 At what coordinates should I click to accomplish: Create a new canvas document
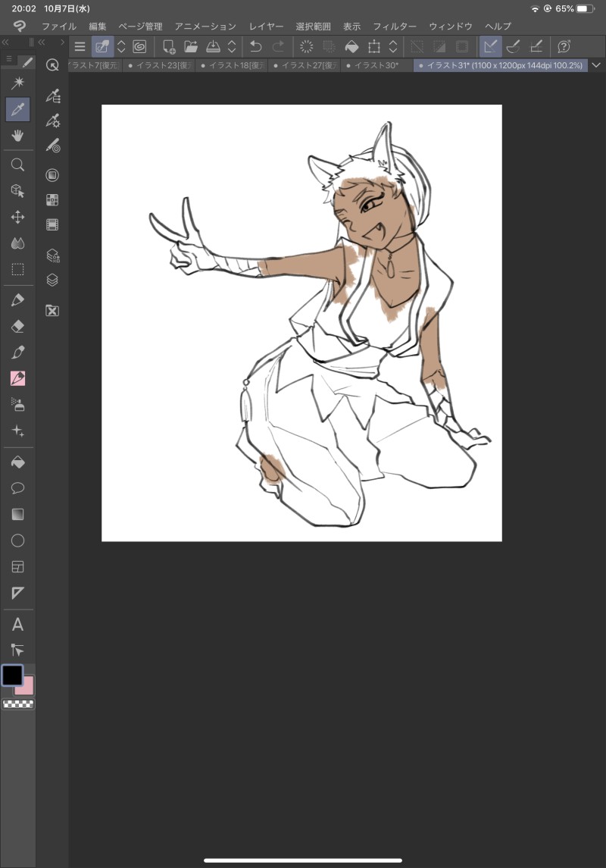pos(169,46)
